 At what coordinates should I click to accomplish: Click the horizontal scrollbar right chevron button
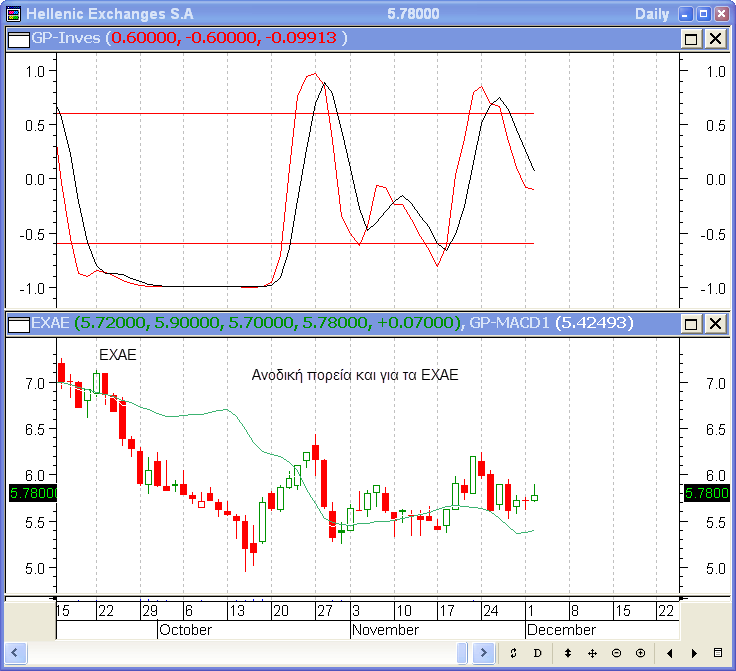(x=484, y=653)
